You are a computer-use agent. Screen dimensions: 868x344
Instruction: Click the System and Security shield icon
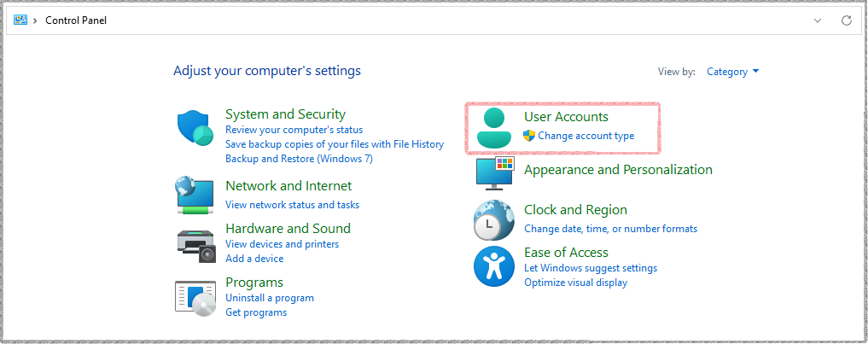[x=195, y=128]
